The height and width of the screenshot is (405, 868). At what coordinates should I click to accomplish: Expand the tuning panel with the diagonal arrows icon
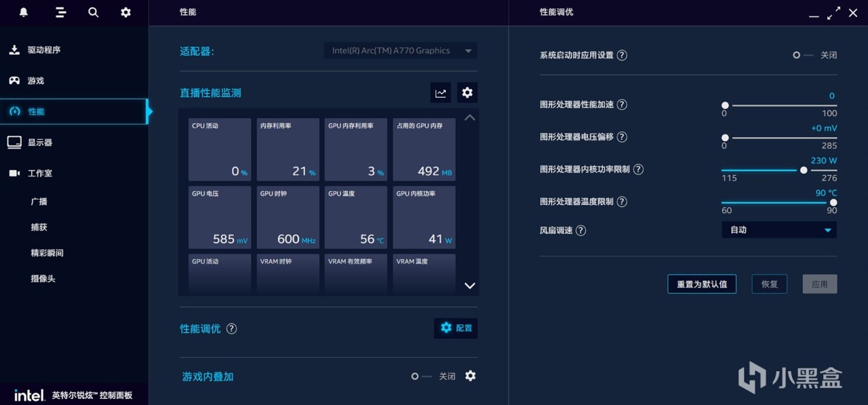[834, 13]
